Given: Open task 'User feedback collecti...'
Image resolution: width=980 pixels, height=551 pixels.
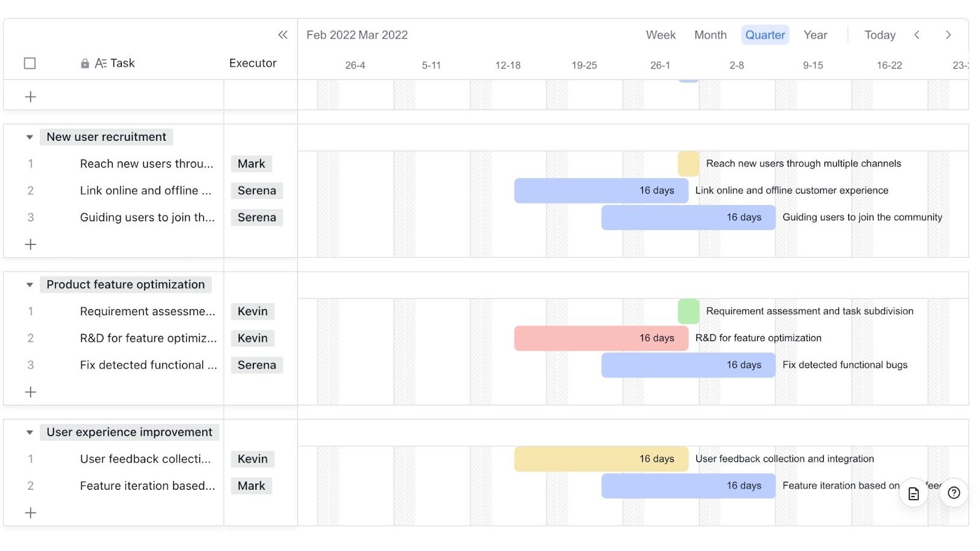Looking at the screenshot, I should (145, 459).
